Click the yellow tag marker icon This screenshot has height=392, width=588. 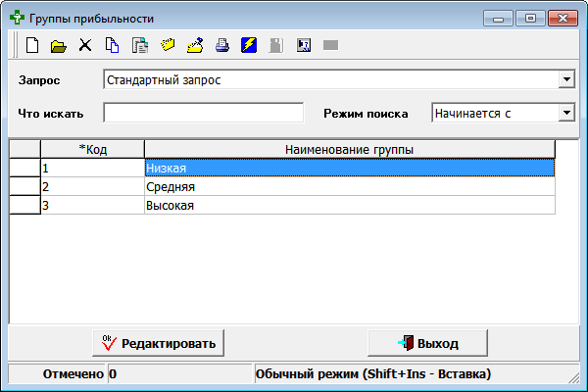coord(168,45)
